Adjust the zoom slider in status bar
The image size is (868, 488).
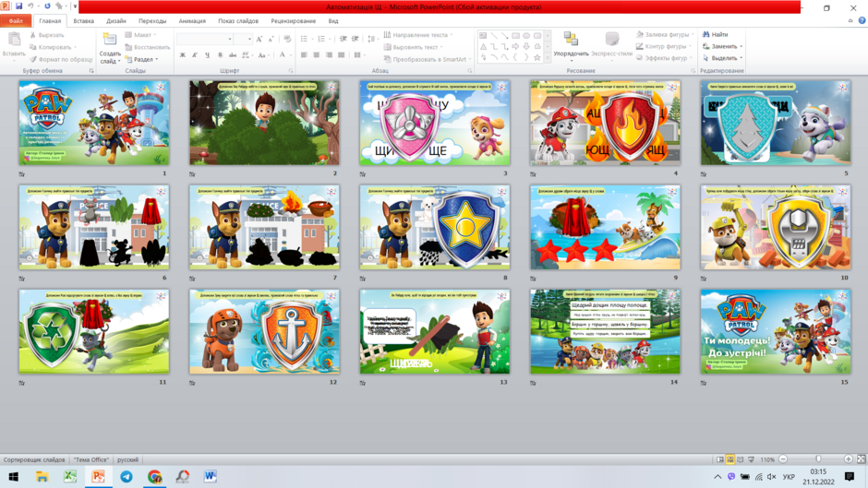coord(818,459)
